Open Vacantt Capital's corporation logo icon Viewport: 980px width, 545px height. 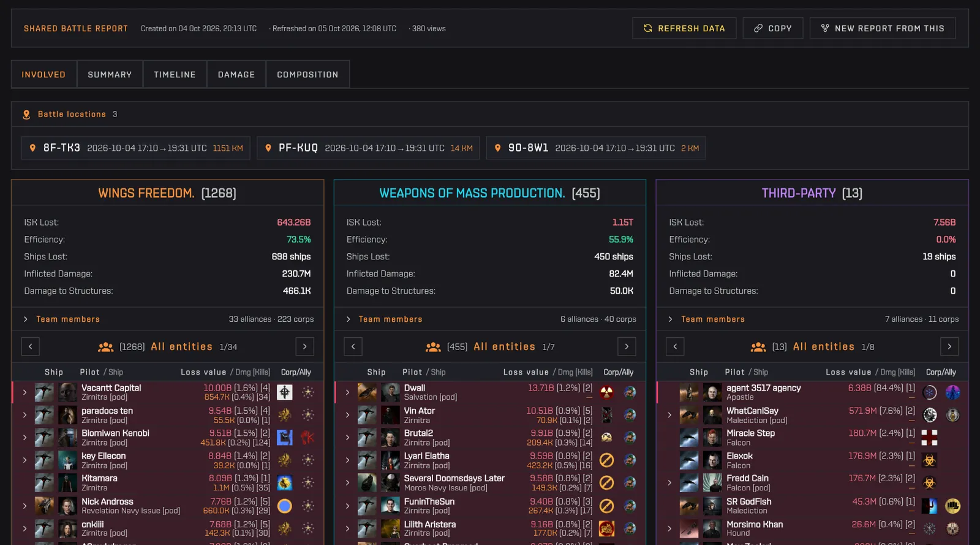(x=284, y=392)
